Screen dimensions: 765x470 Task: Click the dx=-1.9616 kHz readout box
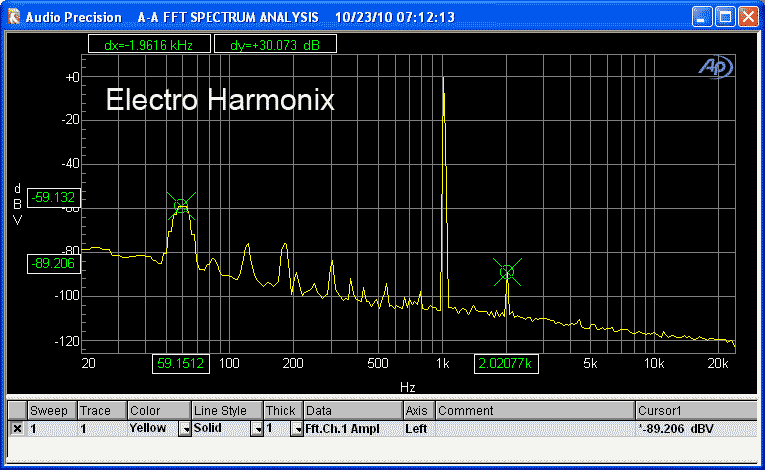(149, 44)
